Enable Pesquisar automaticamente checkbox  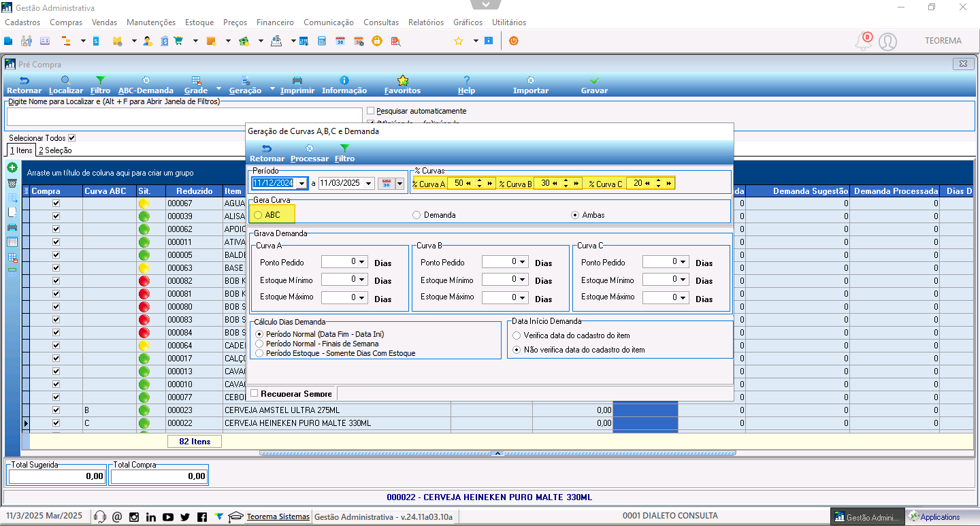(x=371, y=111)
